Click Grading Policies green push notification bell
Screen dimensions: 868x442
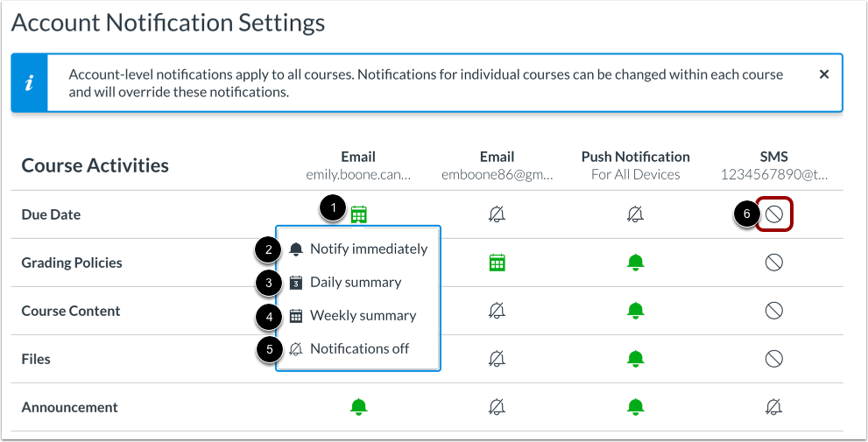pos(636,263)
